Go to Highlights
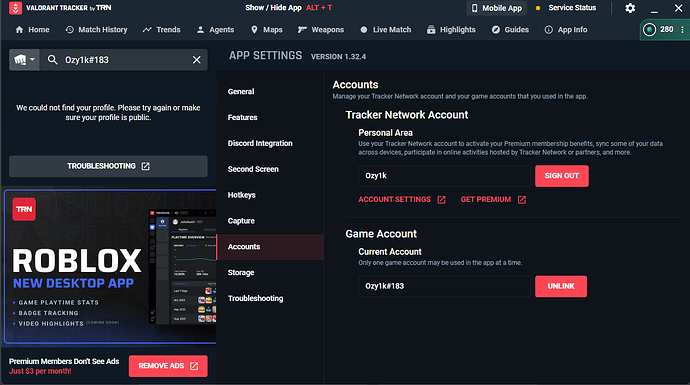 coord(451,29)
